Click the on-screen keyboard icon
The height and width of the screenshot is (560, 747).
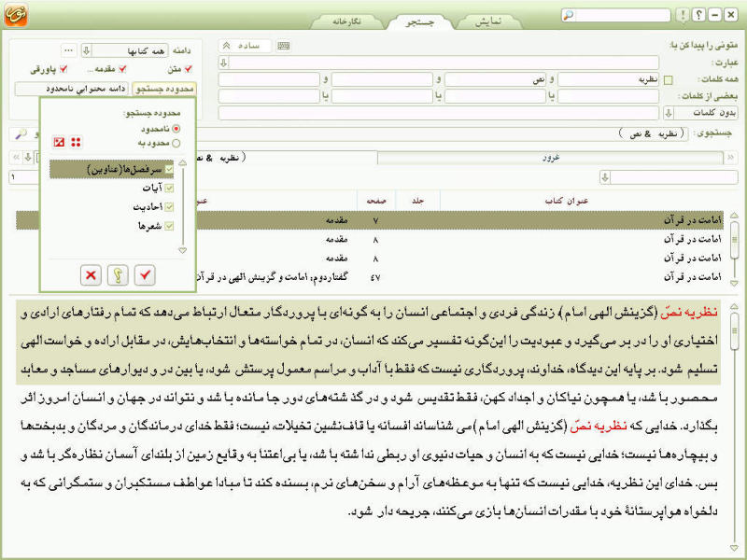[x=284, y=46]
